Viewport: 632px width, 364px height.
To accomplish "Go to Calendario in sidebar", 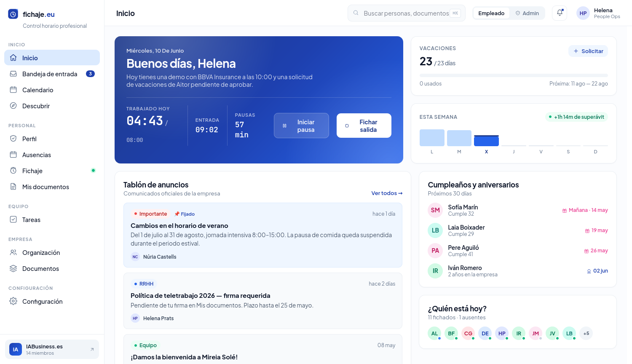I will (52, 90).
